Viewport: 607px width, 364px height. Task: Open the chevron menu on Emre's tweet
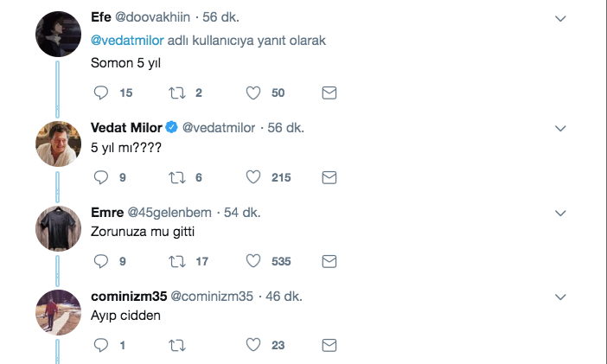point(560,214)
